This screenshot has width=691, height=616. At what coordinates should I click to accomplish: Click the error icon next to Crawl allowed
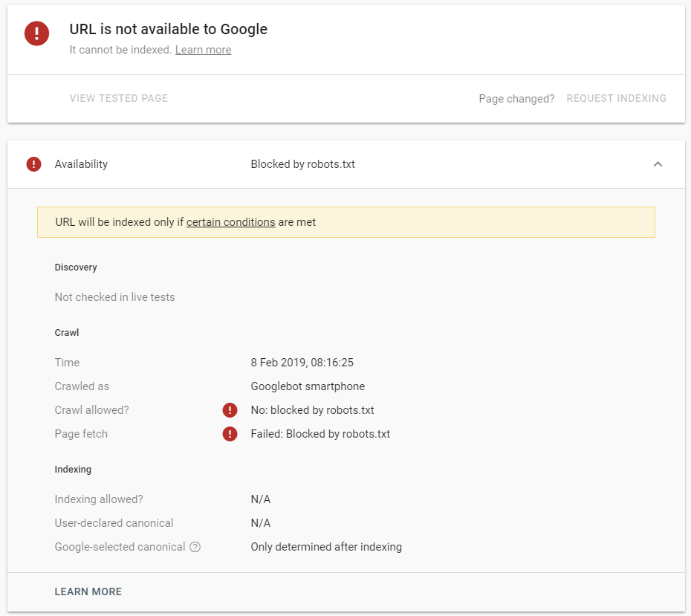point(230,410)
